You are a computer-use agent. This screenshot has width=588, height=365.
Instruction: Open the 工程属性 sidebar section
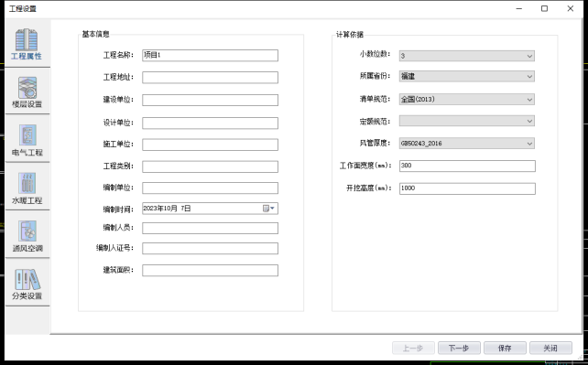click(27, 44)
